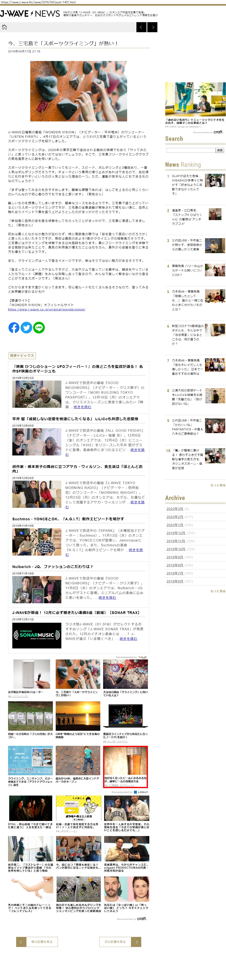Viewport: 226px width, 980px height.
Task: Share article on Facebook
Action: 14,327
